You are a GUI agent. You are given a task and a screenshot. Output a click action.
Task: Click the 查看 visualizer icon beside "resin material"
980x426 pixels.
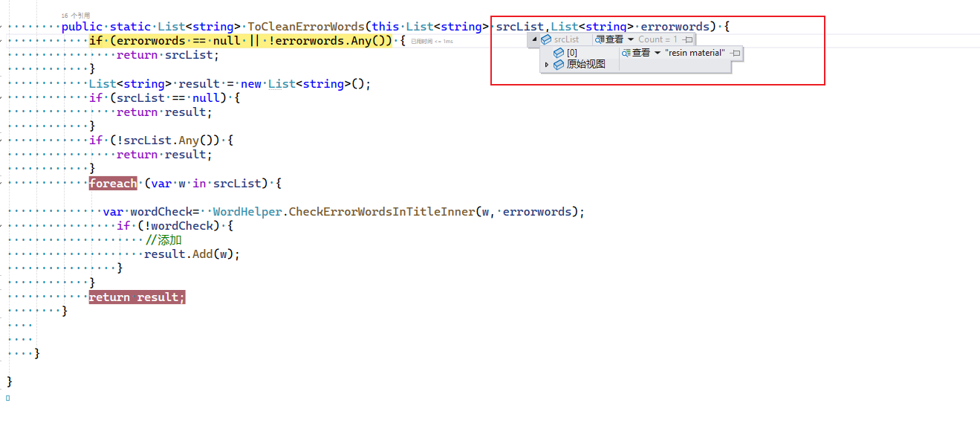[x=626, y=53]
